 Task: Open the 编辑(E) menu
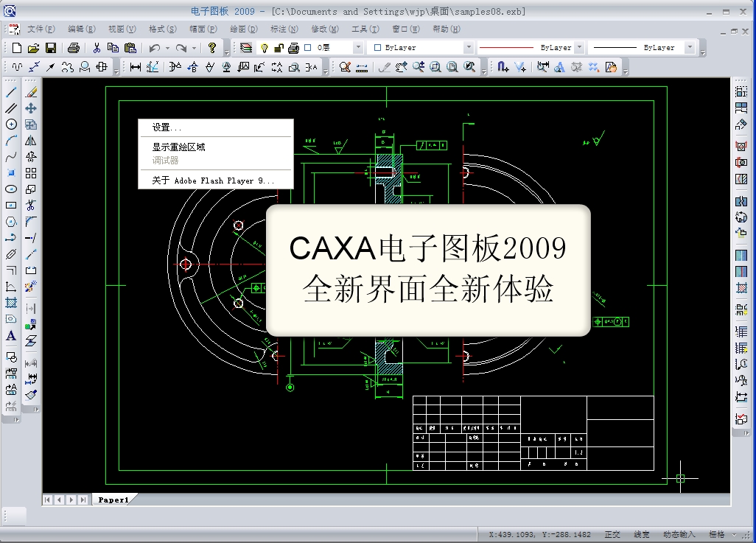click(82, 29)
